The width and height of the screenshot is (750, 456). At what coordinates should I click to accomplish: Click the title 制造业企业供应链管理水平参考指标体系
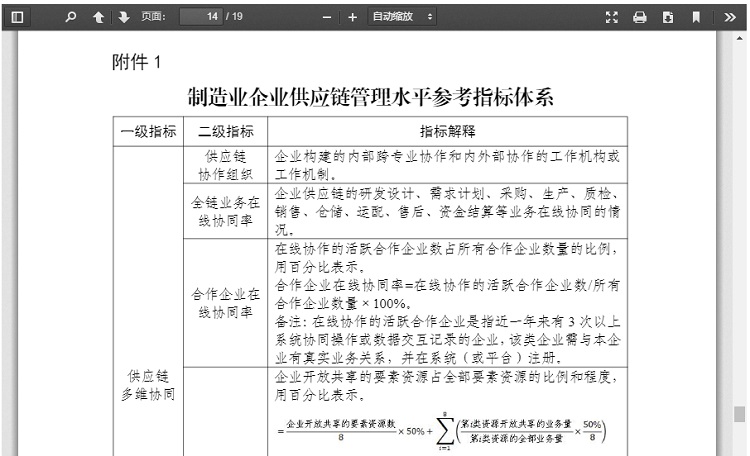point(370,97)
